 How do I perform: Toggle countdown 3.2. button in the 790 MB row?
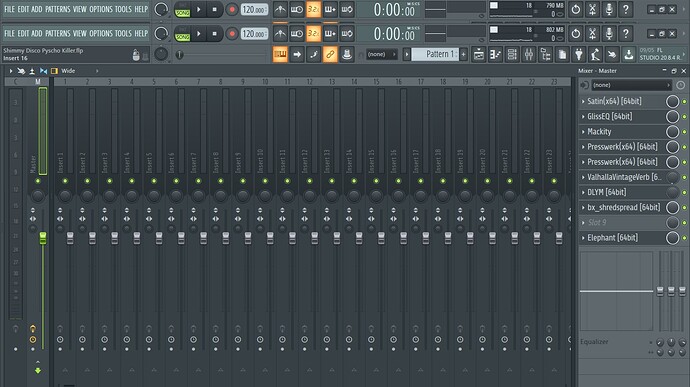tap(313, 9)
